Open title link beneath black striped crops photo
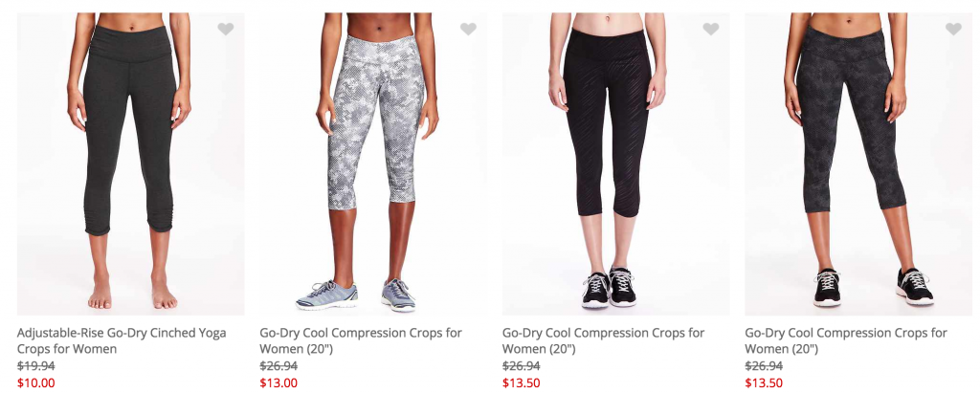980x393 pixels. (x=603, y=340)
